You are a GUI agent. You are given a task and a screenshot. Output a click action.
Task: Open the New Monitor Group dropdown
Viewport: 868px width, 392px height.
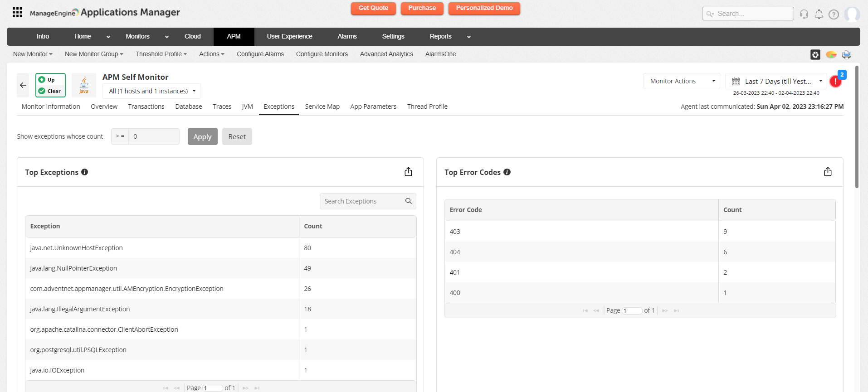point(94,54)
